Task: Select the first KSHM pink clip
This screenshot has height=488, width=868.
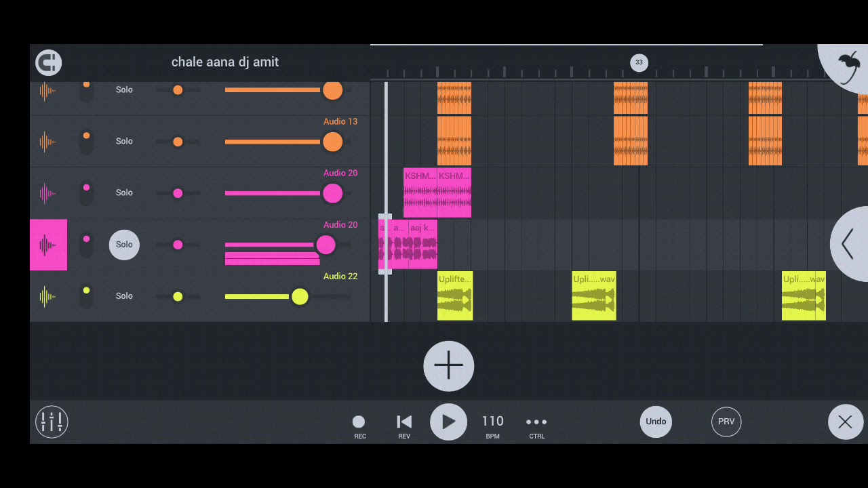Action: (x=420, y=193)
